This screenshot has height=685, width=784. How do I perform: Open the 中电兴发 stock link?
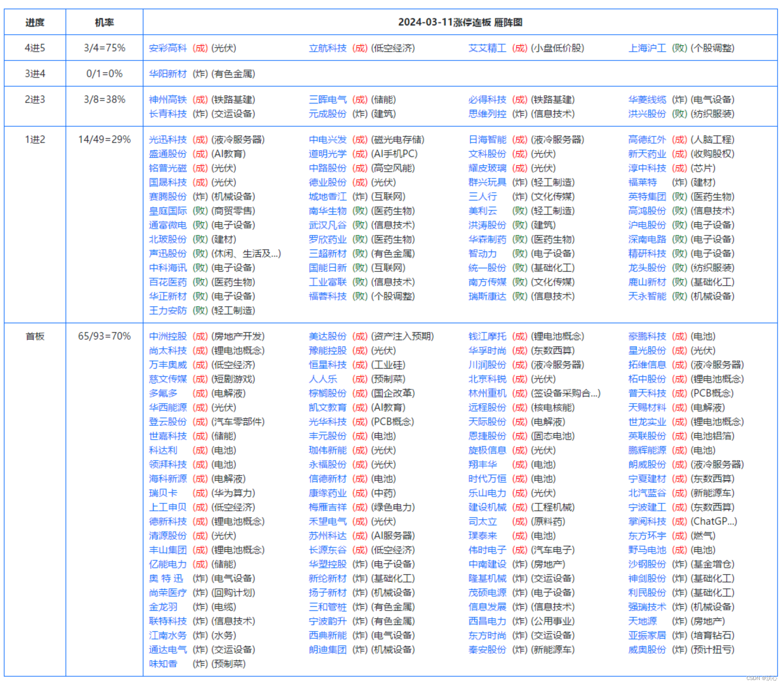(328, 140)
